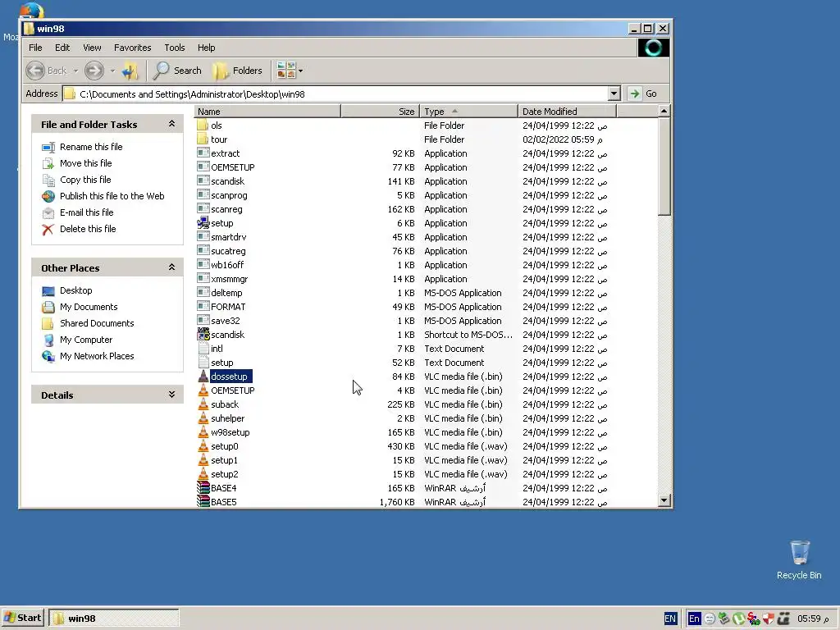
Task: Collapse the Other Places panel
Action: coord(171,267)
